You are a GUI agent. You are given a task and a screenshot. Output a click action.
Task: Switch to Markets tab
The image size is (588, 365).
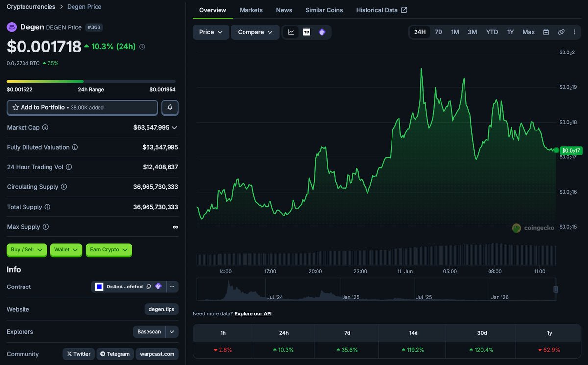pos(251,10)
